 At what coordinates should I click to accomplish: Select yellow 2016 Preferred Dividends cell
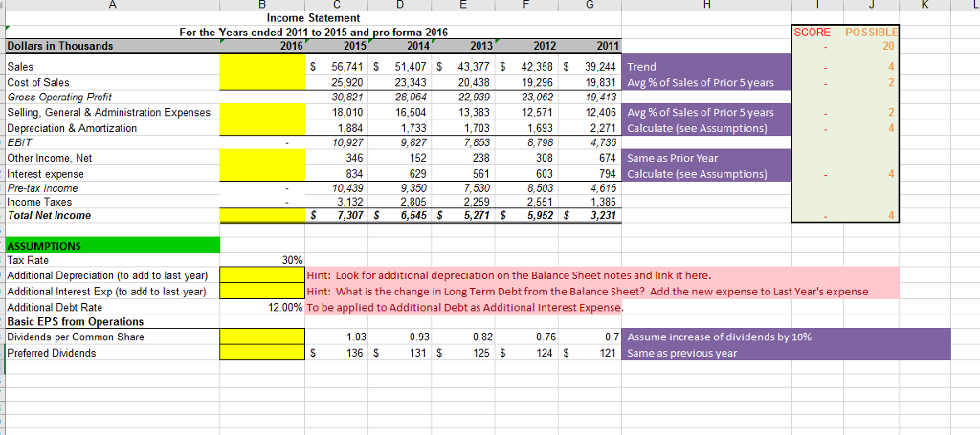(262, 353)
